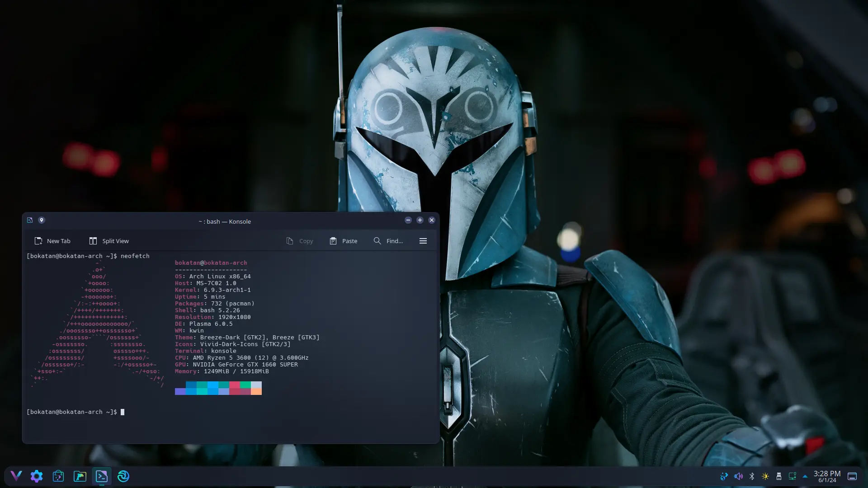Click 'Memory: 1249MiB / 15918MiB' line
Image resolution: width=868 pixels, height=488 pixels.
pos(222,371)
